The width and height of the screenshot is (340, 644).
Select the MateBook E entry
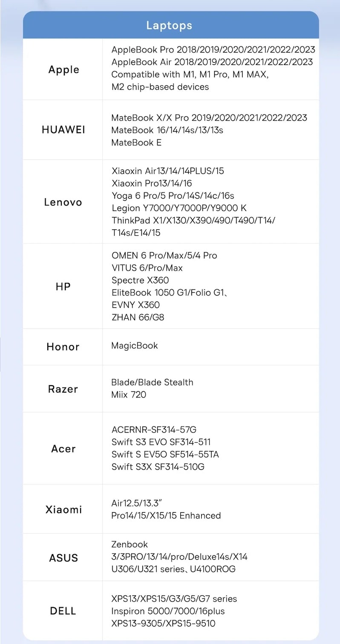coord(136,142)
